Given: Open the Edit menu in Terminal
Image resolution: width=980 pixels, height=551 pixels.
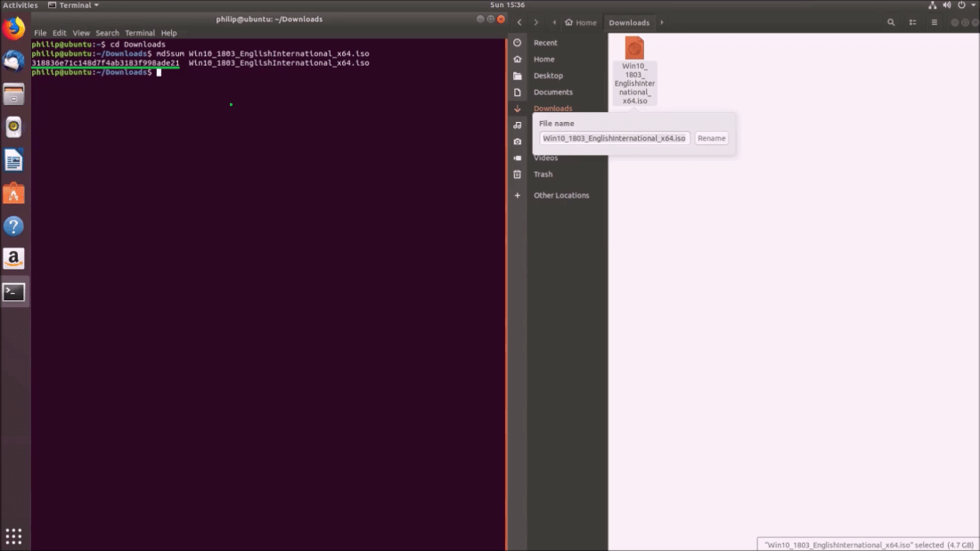Looking at the screenshot, I should [59, 33].
